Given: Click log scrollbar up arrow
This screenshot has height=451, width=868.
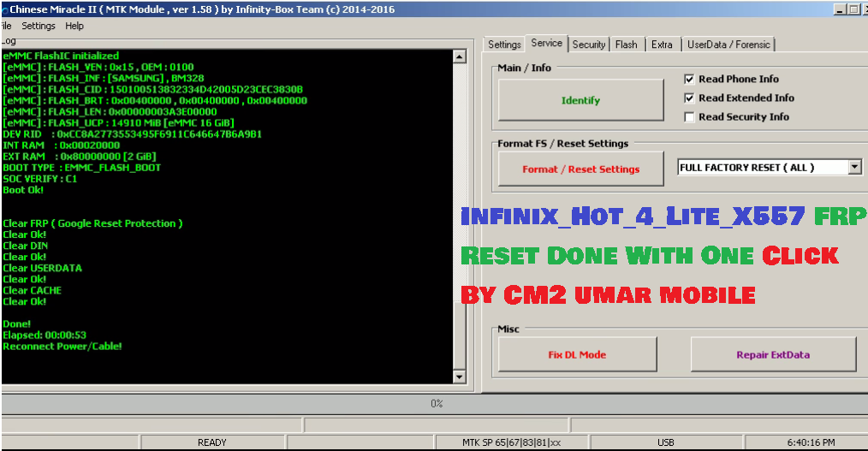Looking at the screenshot, I should tap(459, 56).
